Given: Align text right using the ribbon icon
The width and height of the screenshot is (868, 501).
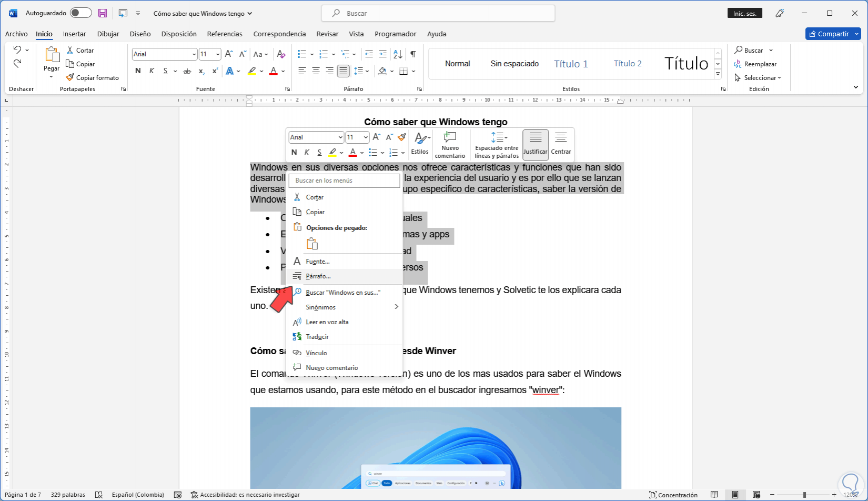Looking at the screenshot, I should pos(329,71).
